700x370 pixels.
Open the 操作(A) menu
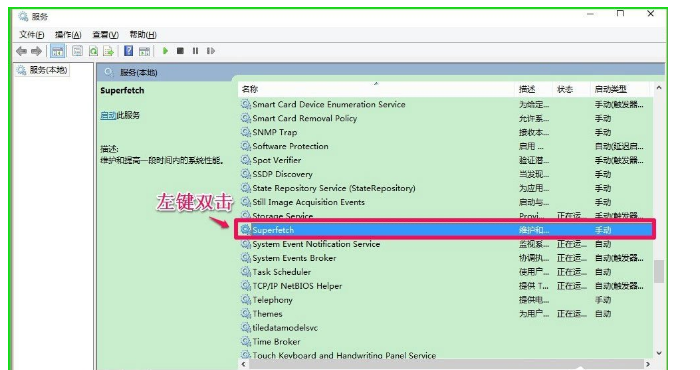(68, 34)
